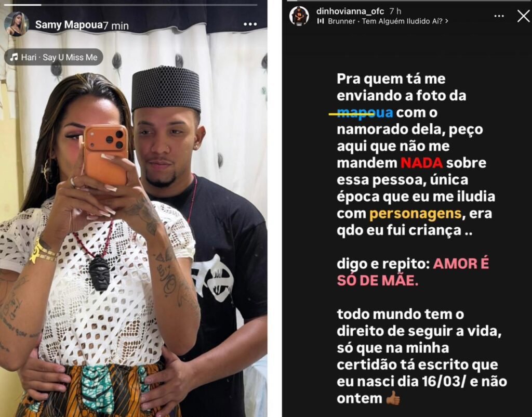Click the orange phone in the mirror photo
Image resolution: width=532 pixels, height=417 pixels.
pos(105,154)
